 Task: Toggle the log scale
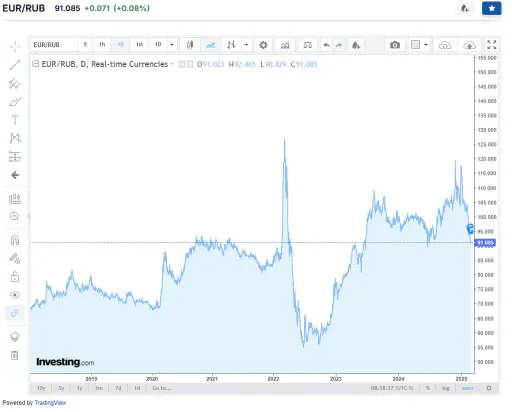pos(446,388)
